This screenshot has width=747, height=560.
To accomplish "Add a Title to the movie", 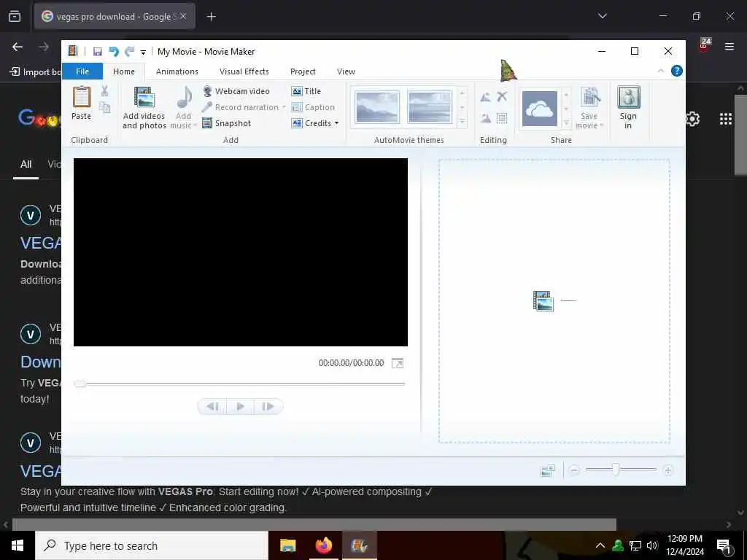I will 306,91.
